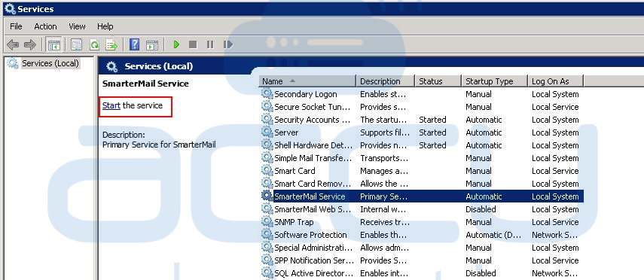This screenshot has width=644, height=280.
Task: Select the SNMP Trap service name
Action: click(294, 222)
